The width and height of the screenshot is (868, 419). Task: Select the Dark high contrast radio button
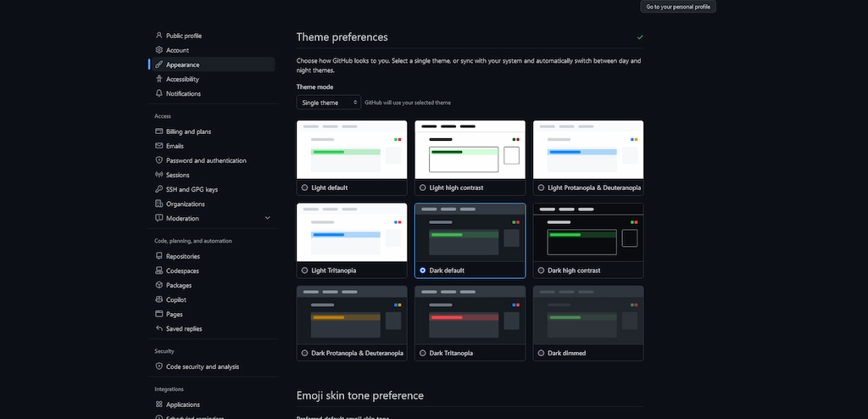[x=541, y=271]
